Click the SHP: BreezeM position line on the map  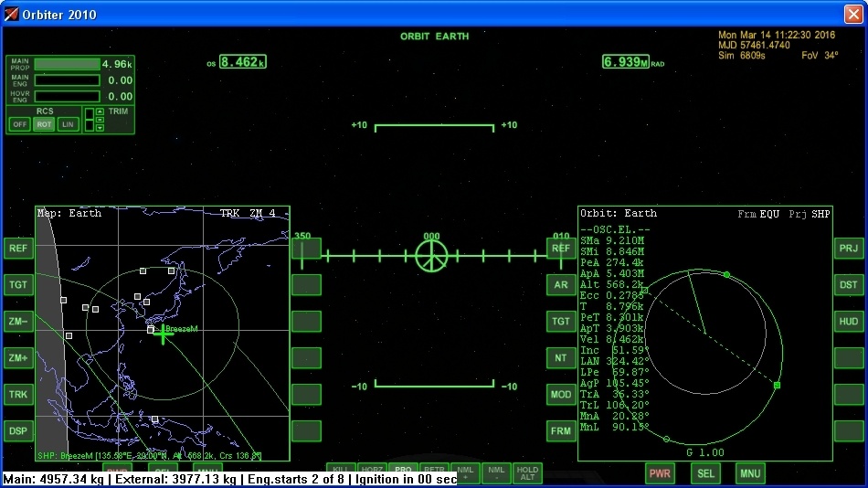(150, 456)
